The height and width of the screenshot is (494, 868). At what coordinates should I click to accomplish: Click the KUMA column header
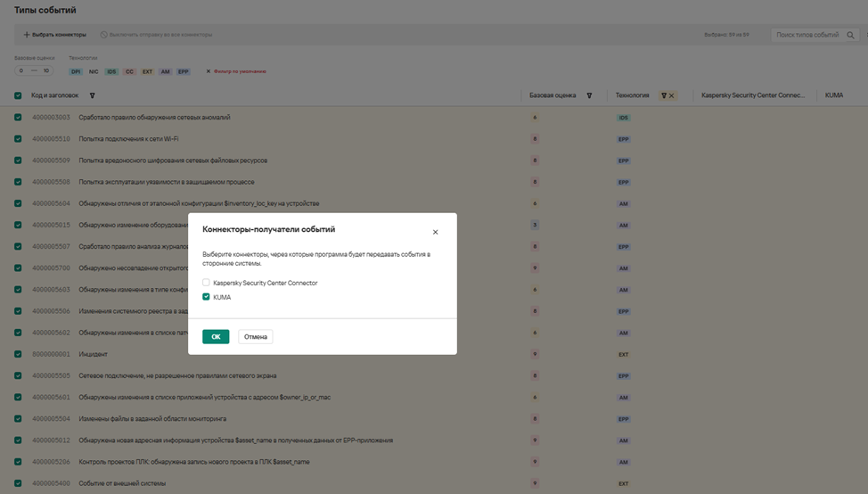coord(834,95)
